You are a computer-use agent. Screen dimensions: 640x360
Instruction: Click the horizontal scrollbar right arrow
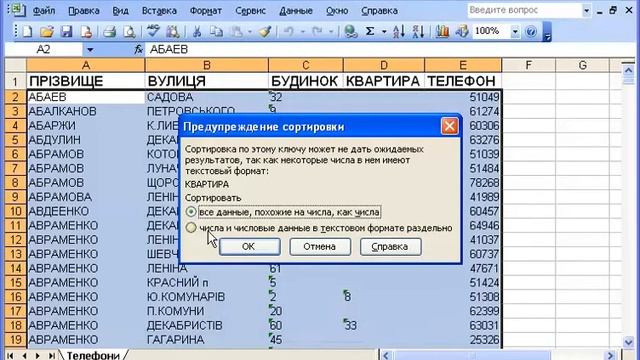[x=611, y=356]
